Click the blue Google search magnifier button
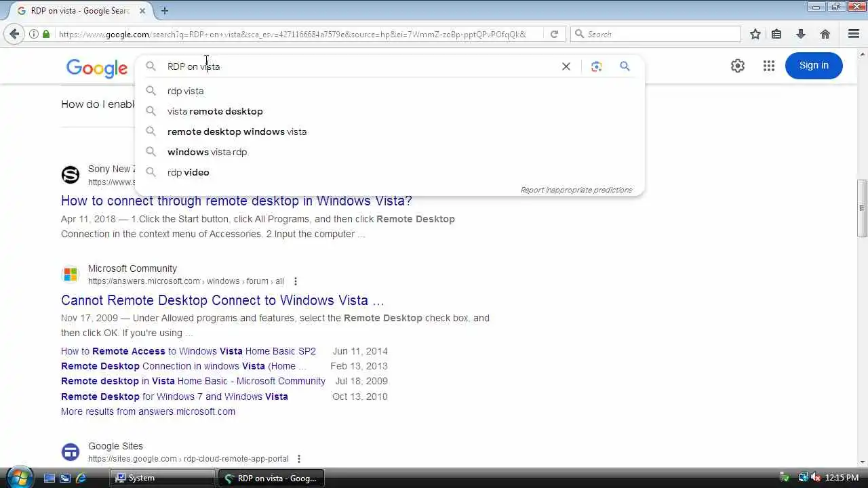 625,66
